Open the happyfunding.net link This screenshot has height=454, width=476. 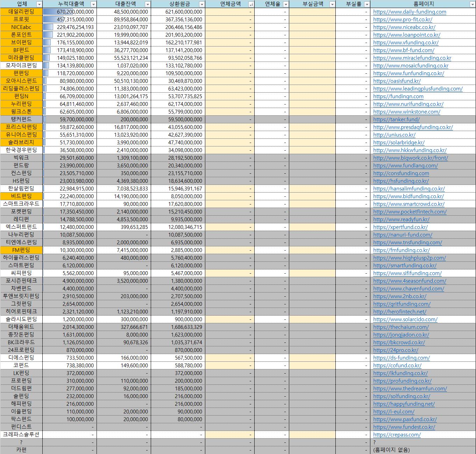pyautogui.click(x=404, y=404)
